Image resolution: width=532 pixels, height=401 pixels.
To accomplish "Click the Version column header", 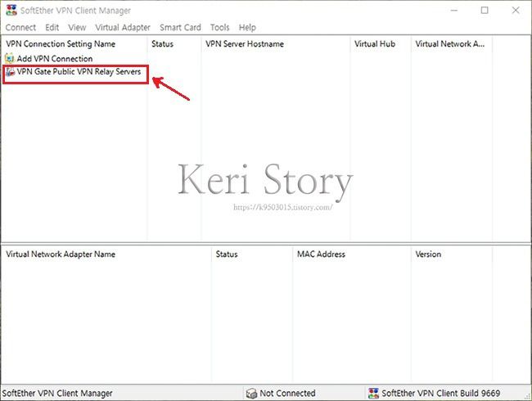I will 452,255.
